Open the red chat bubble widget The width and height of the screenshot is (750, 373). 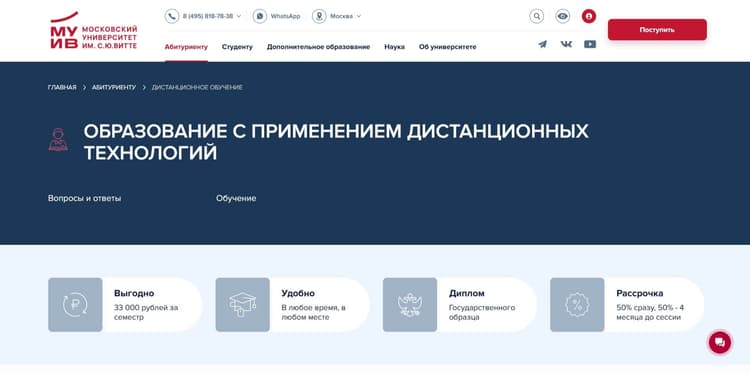720,342
